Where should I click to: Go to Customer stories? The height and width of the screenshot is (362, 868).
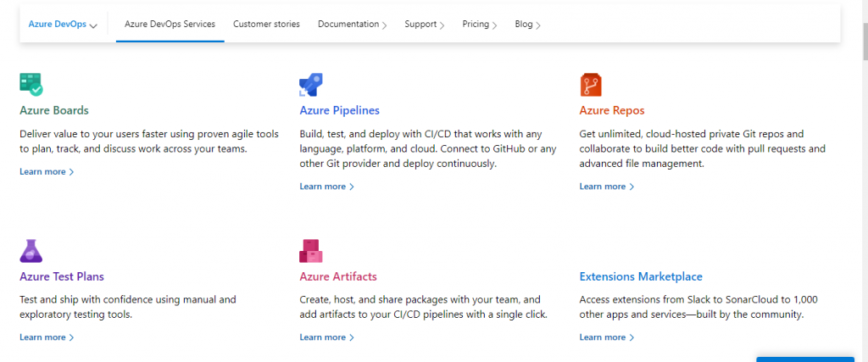click(266, 25)
